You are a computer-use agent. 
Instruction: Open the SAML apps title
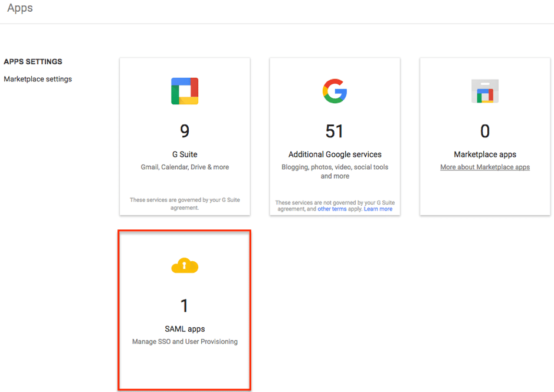[x=185, y=329]
